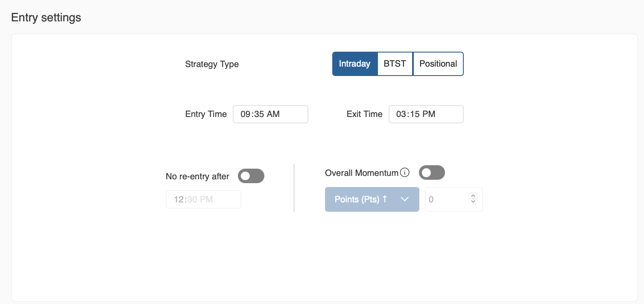Click the hour in Entry Time field
The height and width of the screenshot is (304, 644).
click(x=245, y=114)
